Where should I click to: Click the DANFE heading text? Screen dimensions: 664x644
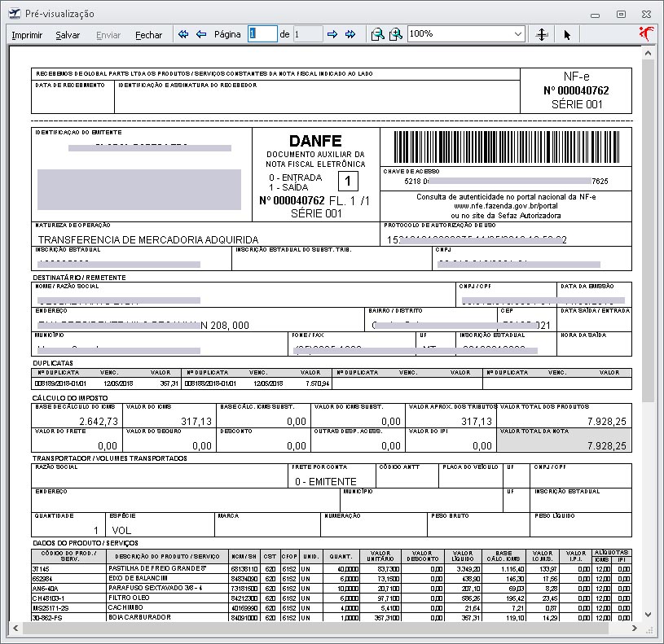(315, 141)
